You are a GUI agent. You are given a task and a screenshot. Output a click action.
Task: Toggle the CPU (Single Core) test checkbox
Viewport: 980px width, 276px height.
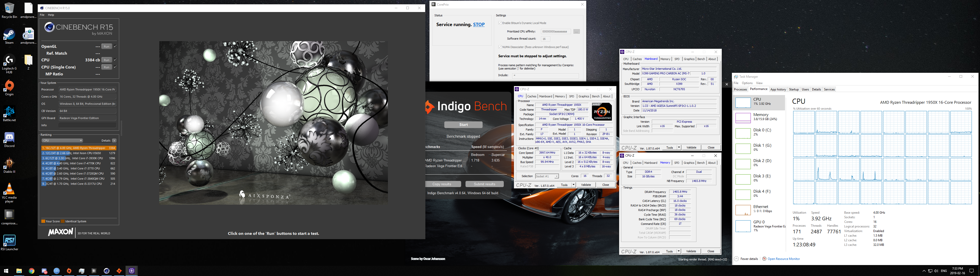(x=115, y=67)
